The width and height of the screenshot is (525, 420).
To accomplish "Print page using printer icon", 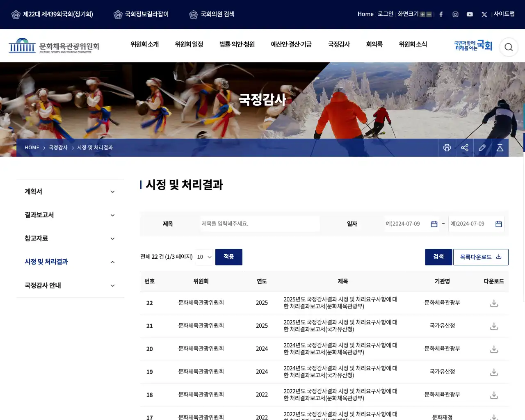I will point(447,148).
